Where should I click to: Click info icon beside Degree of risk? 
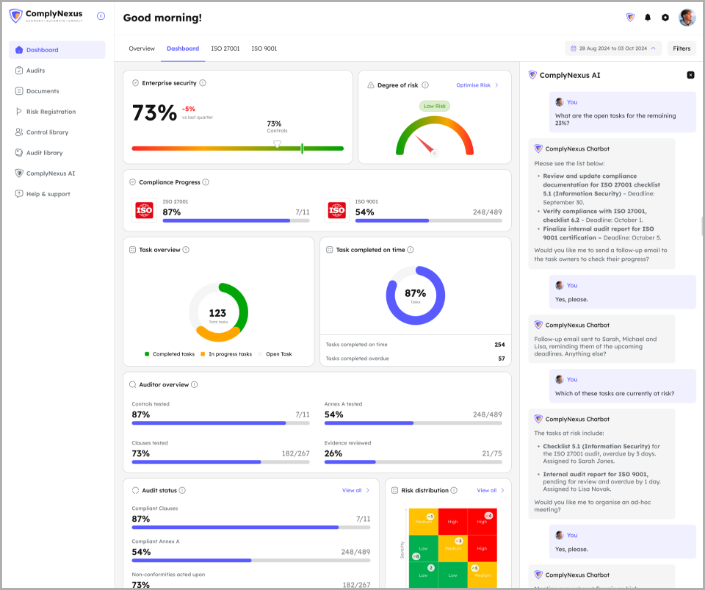pos(425,85)
